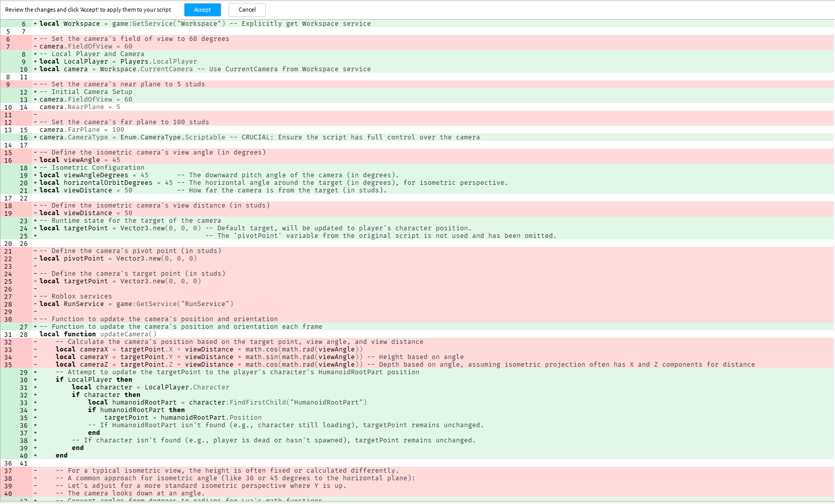Image resolution: width=835 pixels, height=504 pixels.
Task: Click line number 40 in the new-file gutter
Action: [24, 455]
